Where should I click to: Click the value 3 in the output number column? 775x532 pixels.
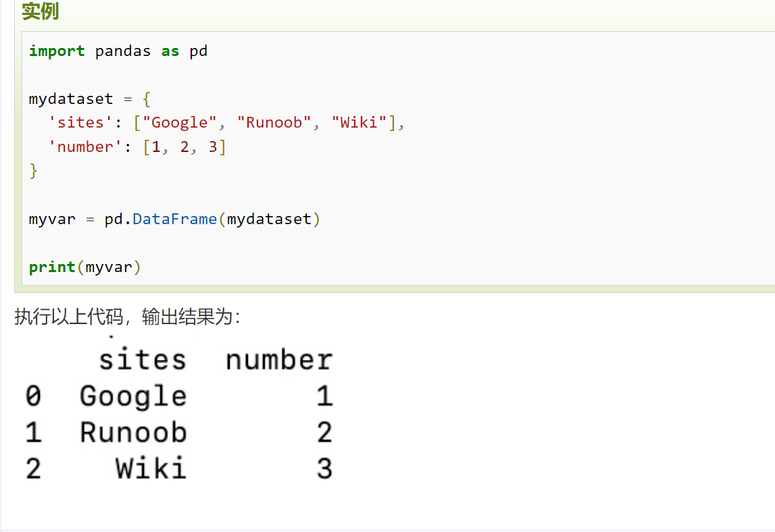(x=324, y=469)
